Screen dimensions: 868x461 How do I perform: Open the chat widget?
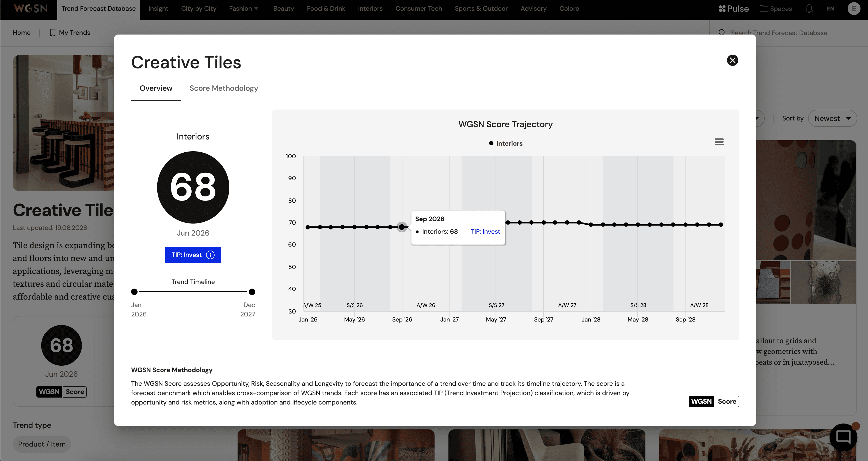(x=843, y=437)
